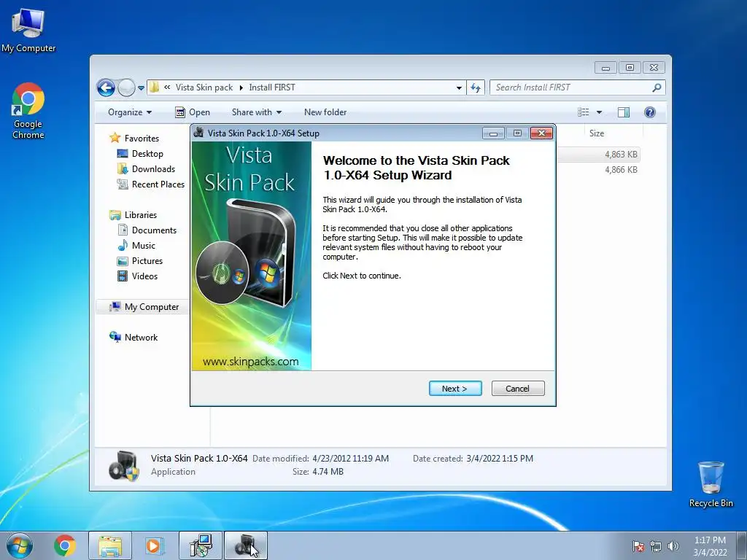Click the Explorer Back arrow button
747x560 pixels.
(x=106, y=87)
